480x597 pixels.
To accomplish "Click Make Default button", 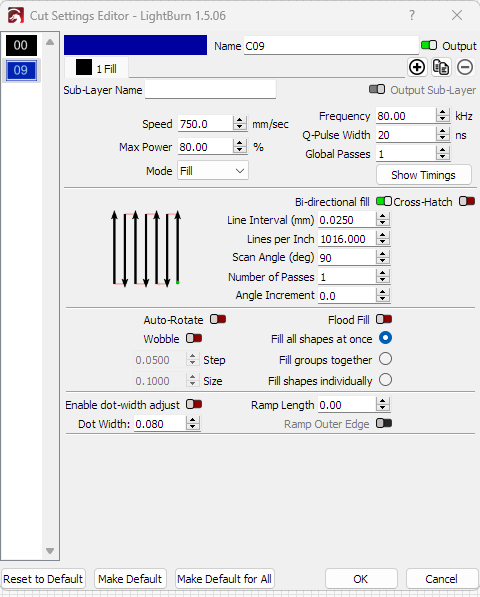I will tap(130, 579).
